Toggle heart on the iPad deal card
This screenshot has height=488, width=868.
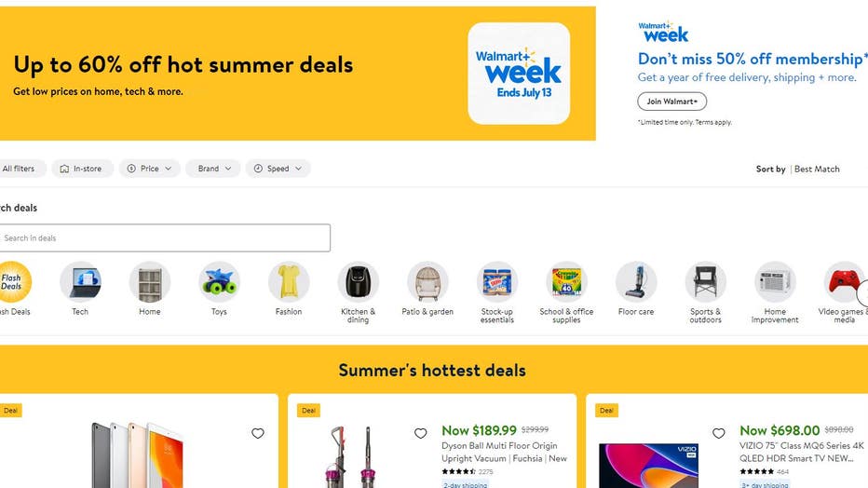pyautogui.click(x=258, y=433)
